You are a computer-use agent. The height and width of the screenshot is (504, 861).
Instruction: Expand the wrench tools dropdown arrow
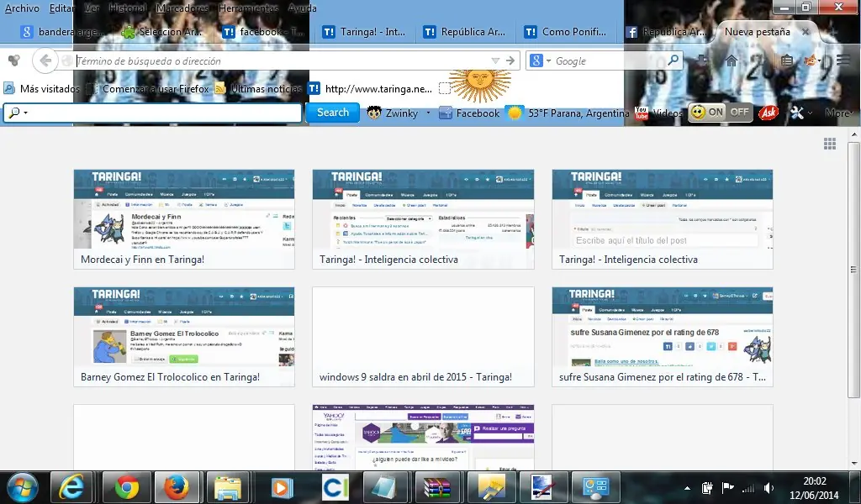click(x=810, y=113)
